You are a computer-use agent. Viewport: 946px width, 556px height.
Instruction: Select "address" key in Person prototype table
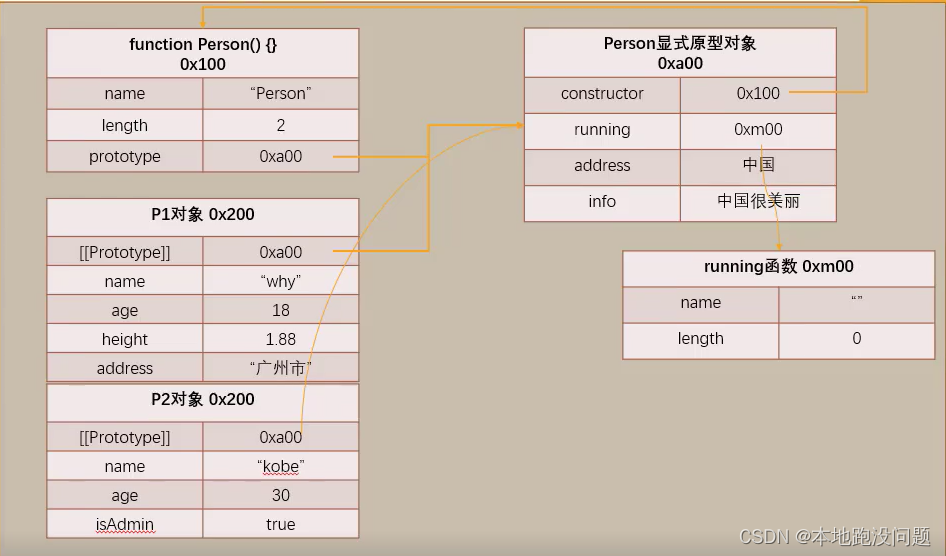coord(602,167)
